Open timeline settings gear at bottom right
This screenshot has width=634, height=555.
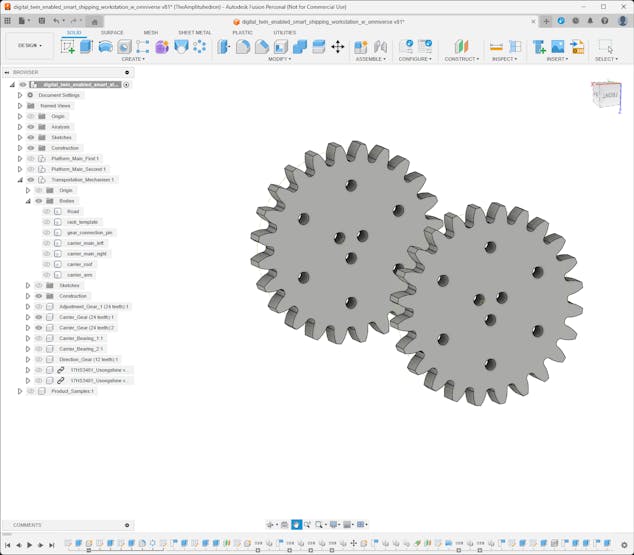coord(626,545)
